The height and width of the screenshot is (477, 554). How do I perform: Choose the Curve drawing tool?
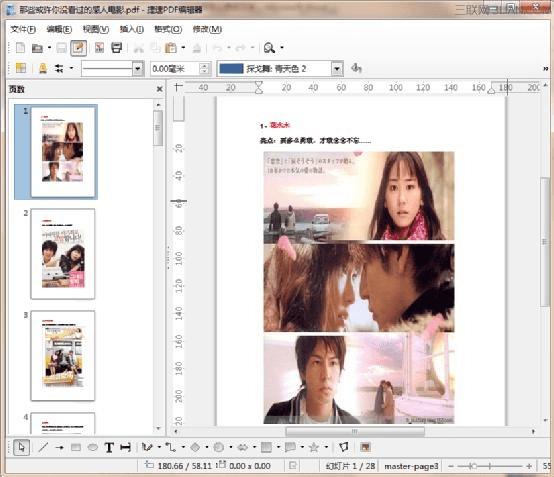147,447
